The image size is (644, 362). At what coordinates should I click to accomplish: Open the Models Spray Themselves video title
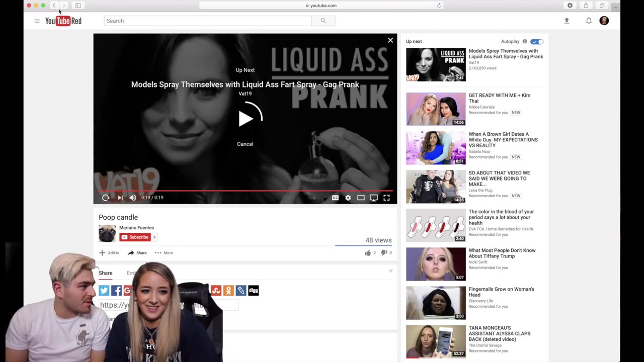506,54
